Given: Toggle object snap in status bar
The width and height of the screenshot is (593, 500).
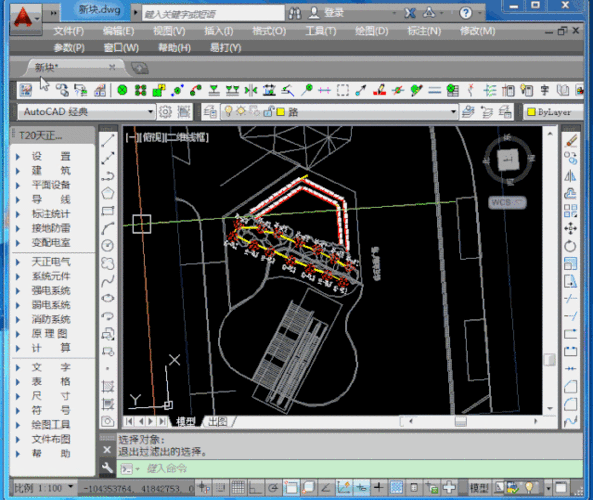Looking at the screenshot, I should [x=291, y=488].
